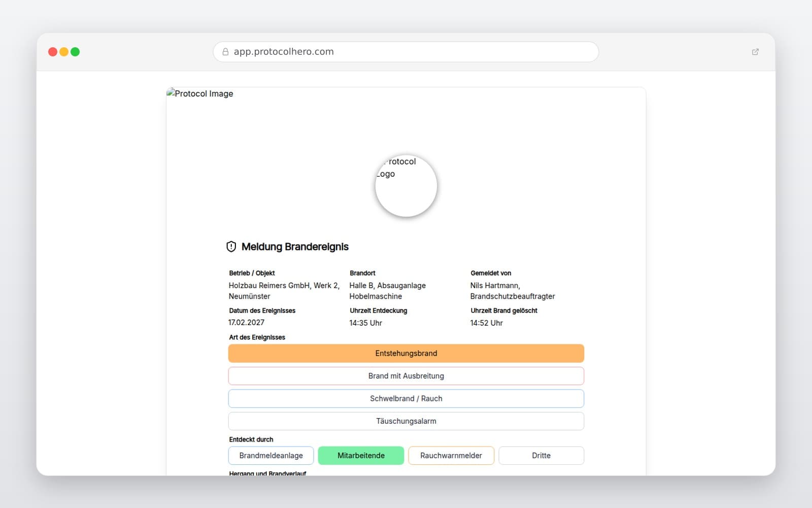Choose Schwelbrand / Rauch event type

406,399
